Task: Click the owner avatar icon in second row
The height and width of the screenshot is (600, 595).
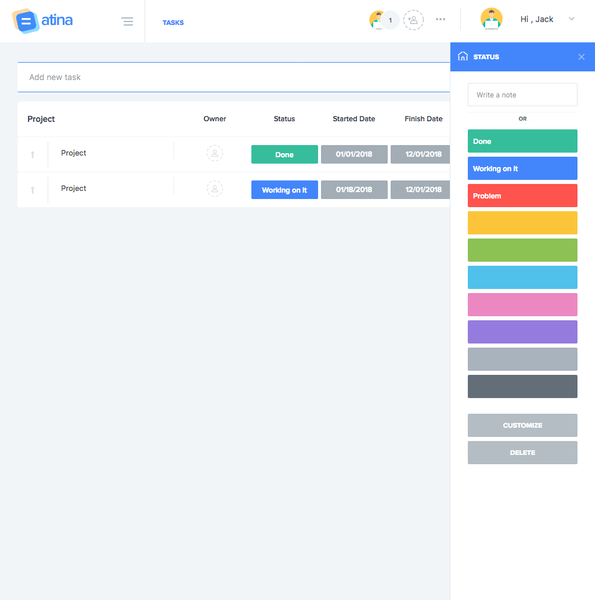Action: [x=215, y=189]
